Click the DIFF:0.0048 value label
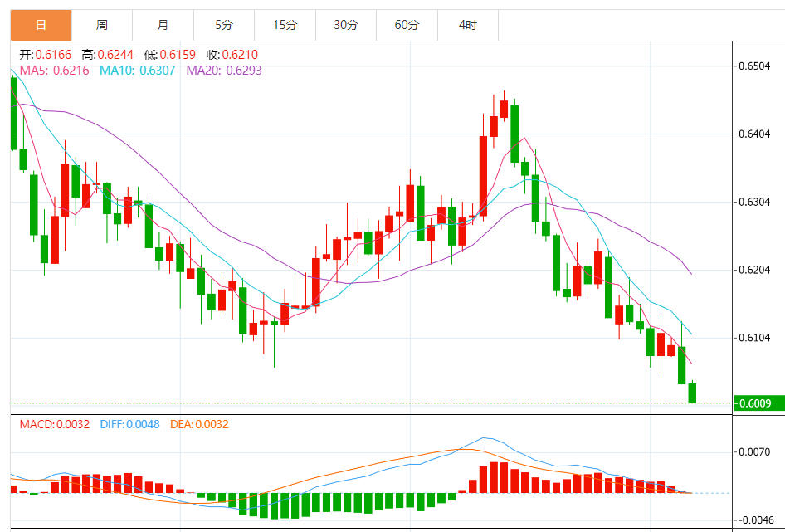 click(129, 424)
